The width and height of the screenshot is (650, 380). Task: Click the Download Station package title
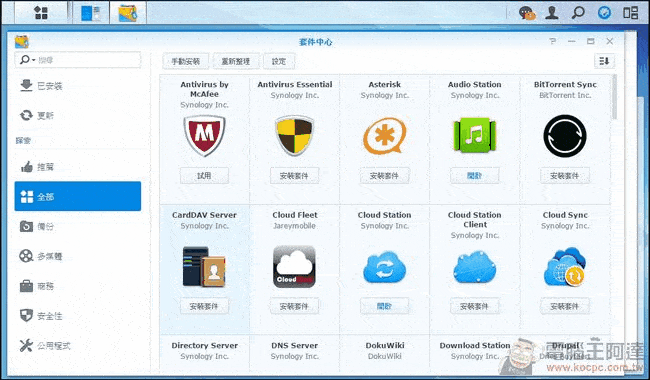tap(475, 345)
